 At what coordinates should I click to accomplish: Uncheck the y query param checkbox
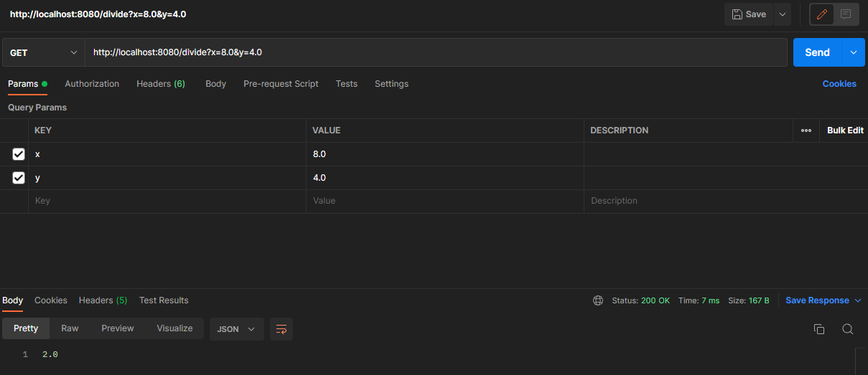[19, 178]
